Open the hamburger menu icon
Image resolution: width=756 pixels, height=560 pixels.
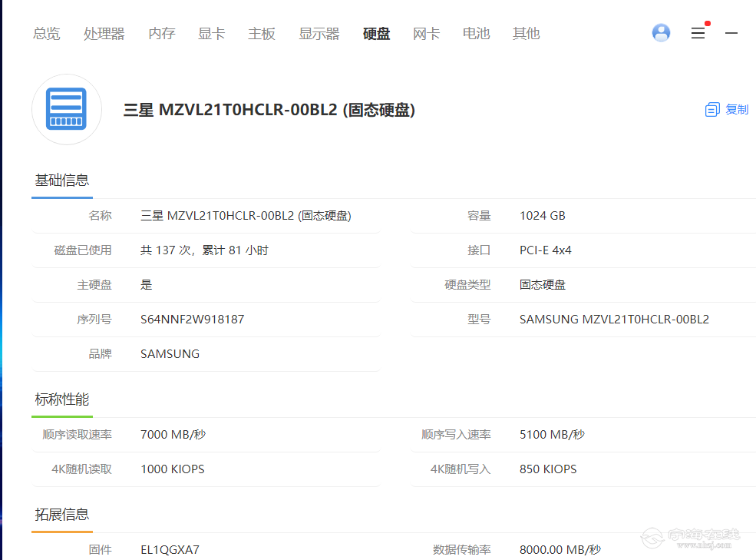[698, 33]
